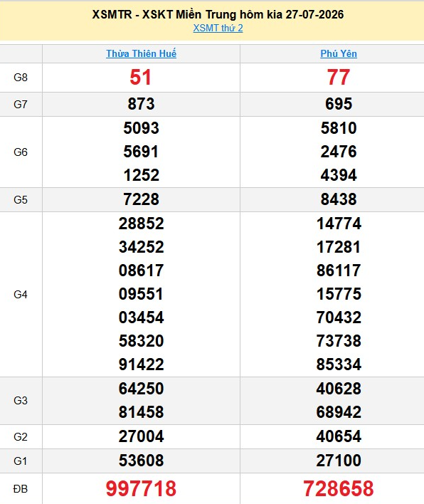This screenshot has height=504, width=424.
Task: Click the G7 row label
Action: point(21,105)
